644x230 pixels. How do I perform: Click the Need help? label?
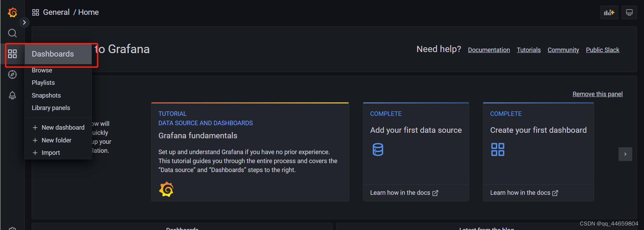click(439, 49)
